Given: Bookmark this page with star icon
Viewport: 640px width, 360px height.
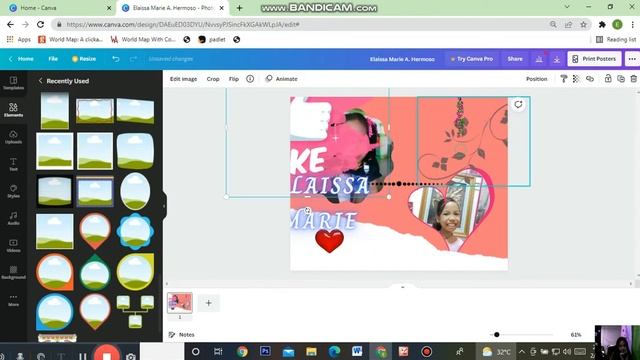Looking at the screenshot, I should tap(583, 24).
